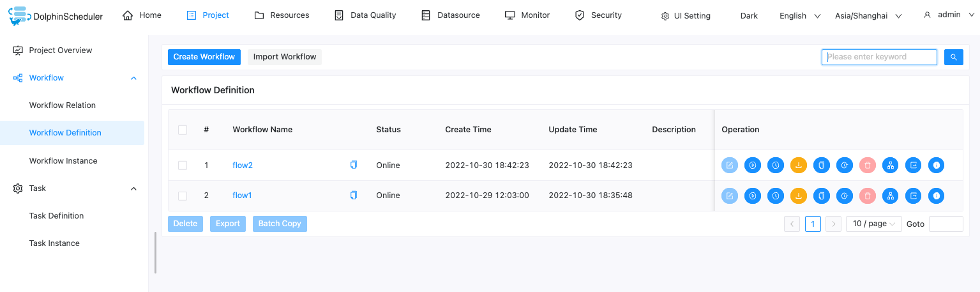The image size is (980, 292).
Task: Open the English language dropdown
Action: 800,16
